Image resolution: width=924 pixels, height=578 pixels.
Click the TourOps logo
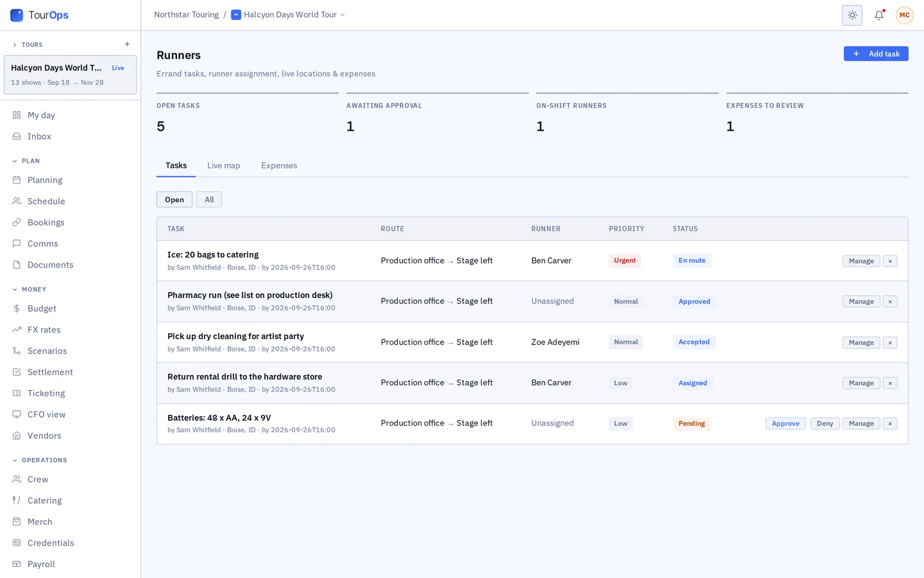point(39,15)
